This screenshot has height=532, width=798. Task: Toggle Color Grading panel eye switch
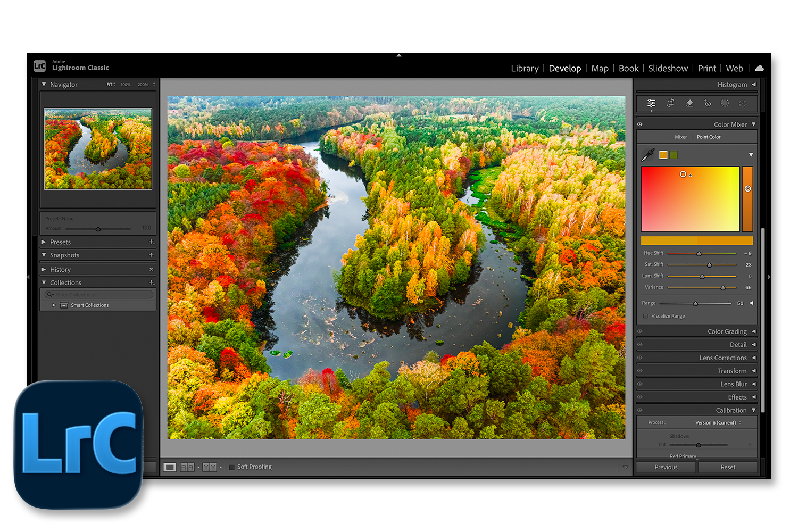(x=640, y=331)
